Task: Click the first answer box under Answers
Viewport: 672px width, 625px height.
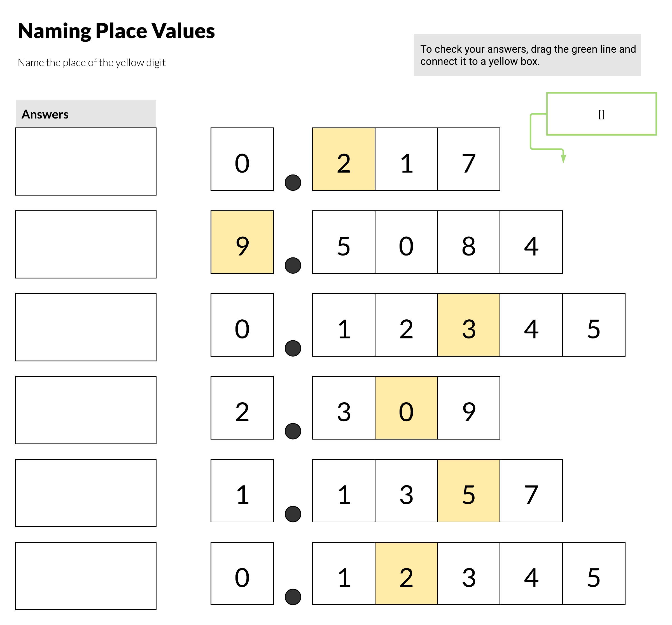Action: [86, 161]
